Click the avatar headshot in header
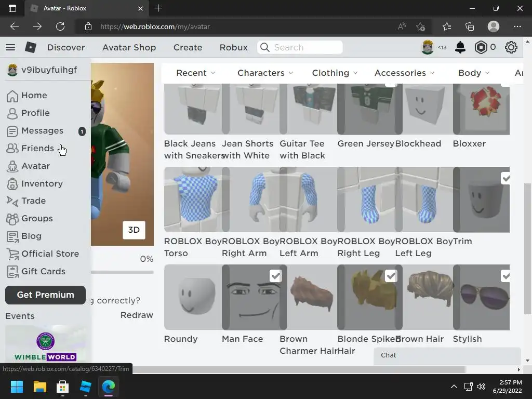The height and width of the screenshot is (399, 532). (x=428, y=47)
